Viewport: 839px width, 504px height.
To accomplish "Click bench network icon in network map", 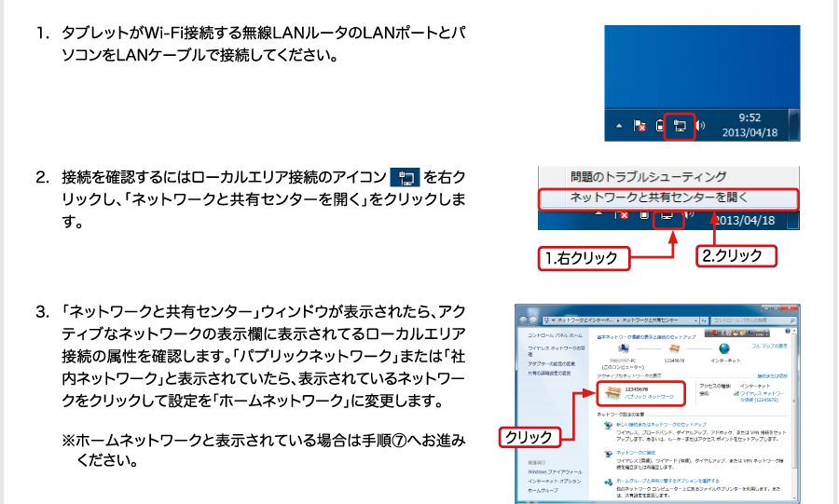I will pos(675,348).
